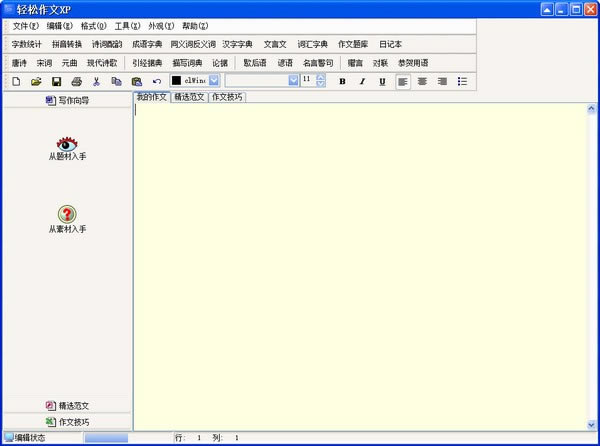Switch to the 精选范文 tab
This screenshot has height=446, width=600.
pyautogui.click(x=189, y=97)
